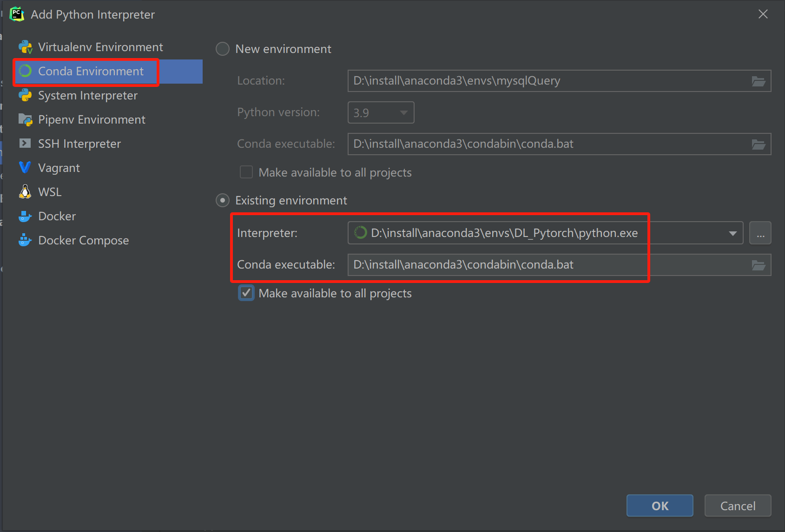Click the Docker whale icon

pyautogui.click(x=25, y=216)
